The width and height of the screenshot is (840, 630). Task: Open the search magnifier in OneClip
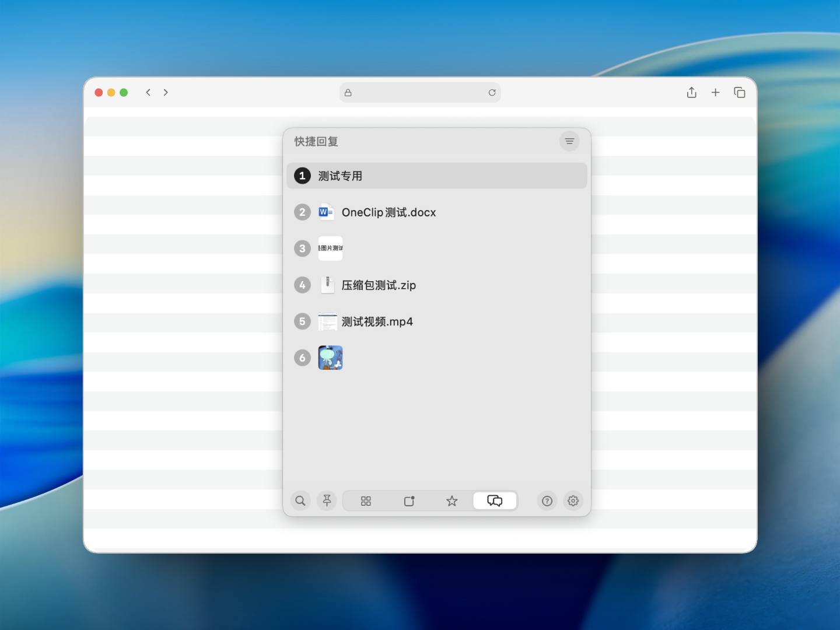coord(300,501)
